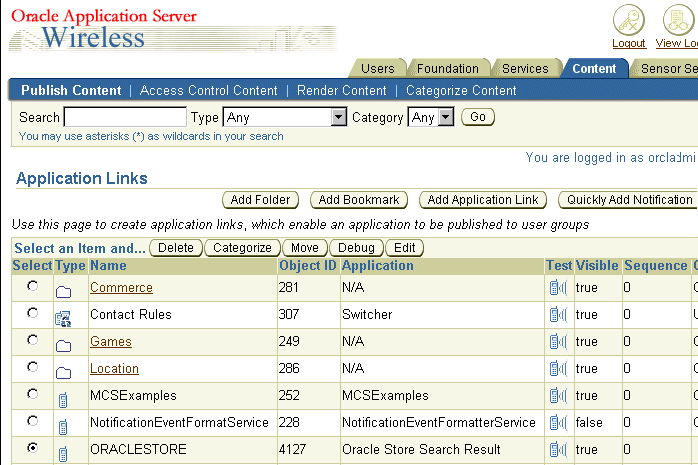Click the MCSExamples name cell
This screenshot has height=465, width=698.
point(133,396)
